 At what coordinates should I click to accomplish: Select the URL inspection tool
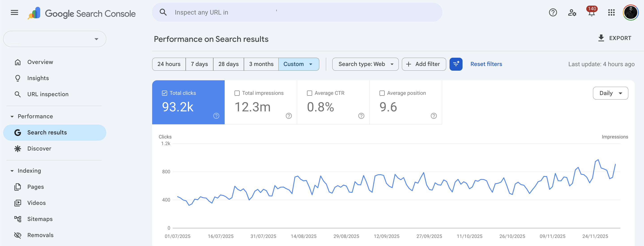pos(48,94)
